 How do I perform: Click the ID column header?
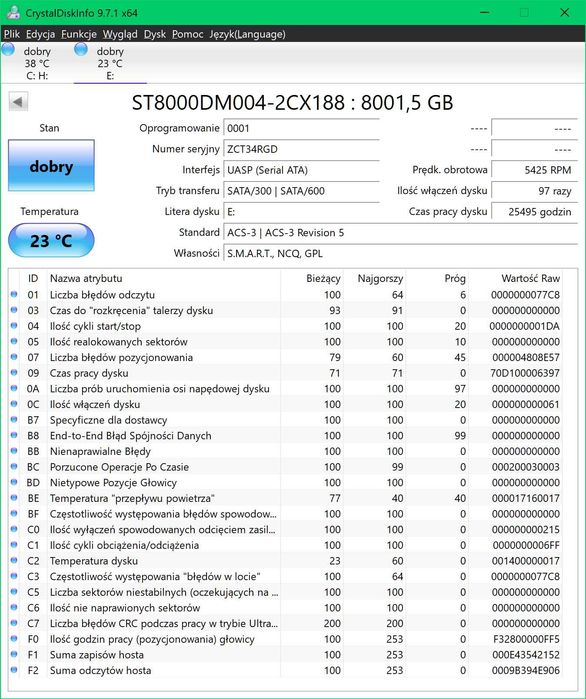tap(33, 278)
